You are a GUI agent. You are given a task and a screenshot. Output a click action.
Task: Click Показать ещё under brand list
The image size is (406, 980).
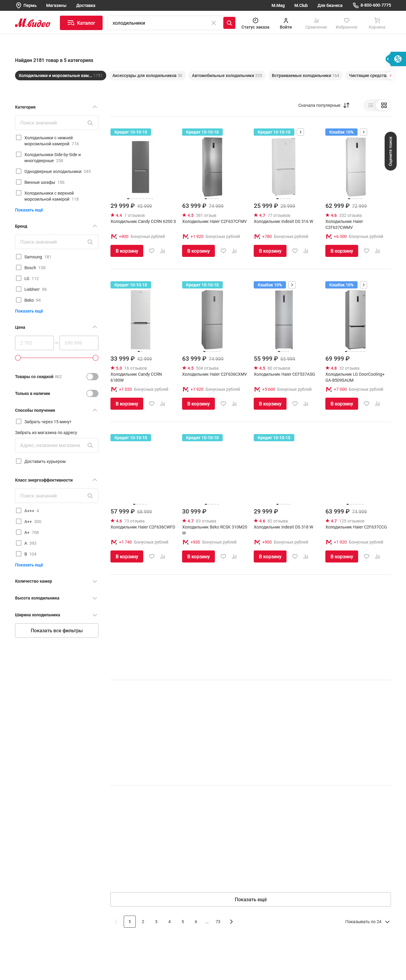click(29, 311)
